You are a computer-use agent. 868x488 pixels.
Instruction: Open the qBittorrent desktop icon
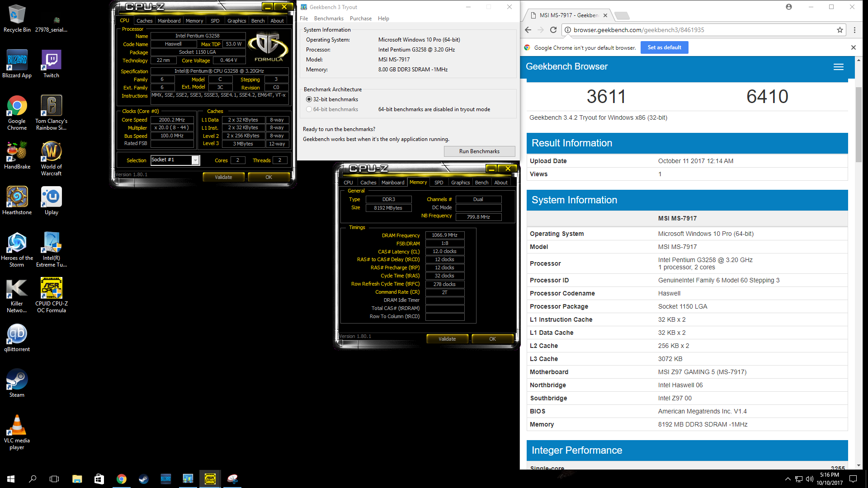click(x=17, y=338)
